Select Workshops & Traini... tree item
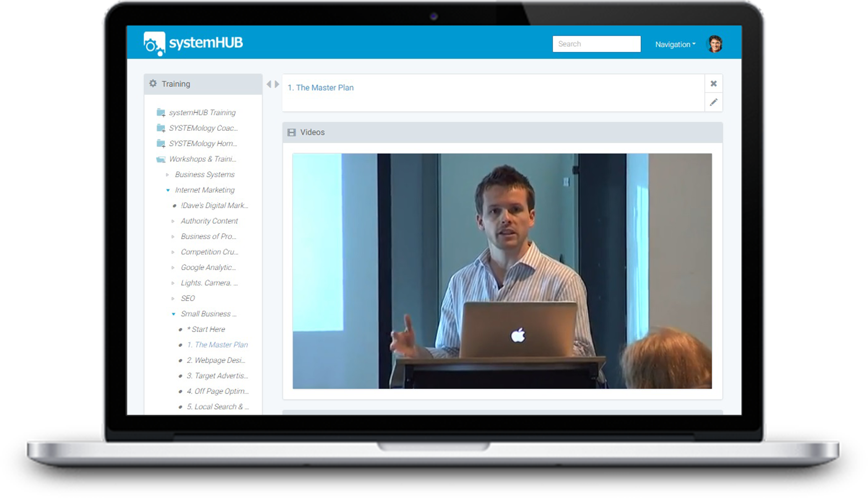 click(202, 159)
